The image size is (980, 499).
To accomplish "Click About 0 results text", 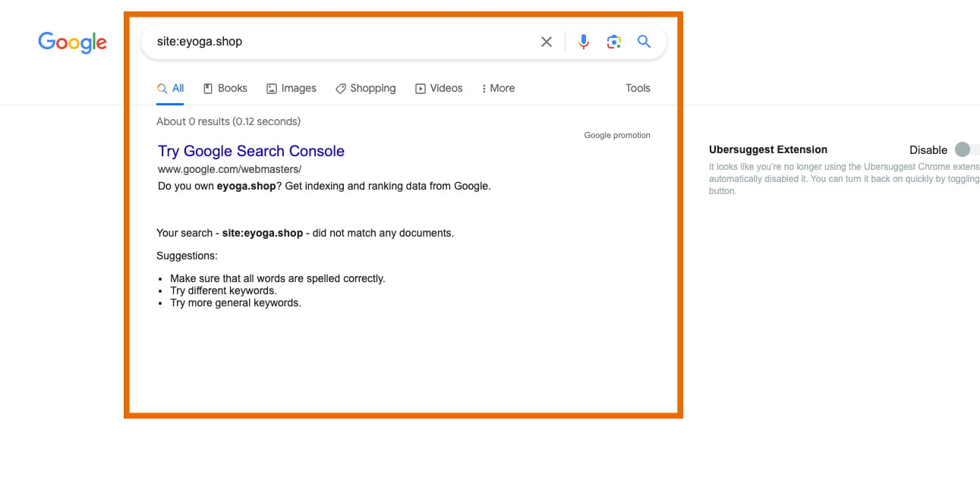I will 228,121.
